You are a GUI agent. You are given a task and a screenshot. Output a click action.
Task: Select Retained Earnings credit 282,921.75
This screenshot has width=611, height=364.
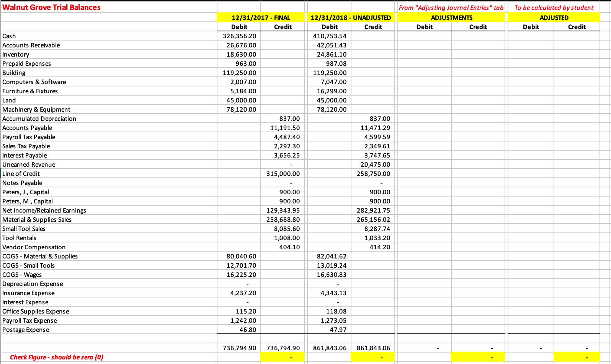373,210
